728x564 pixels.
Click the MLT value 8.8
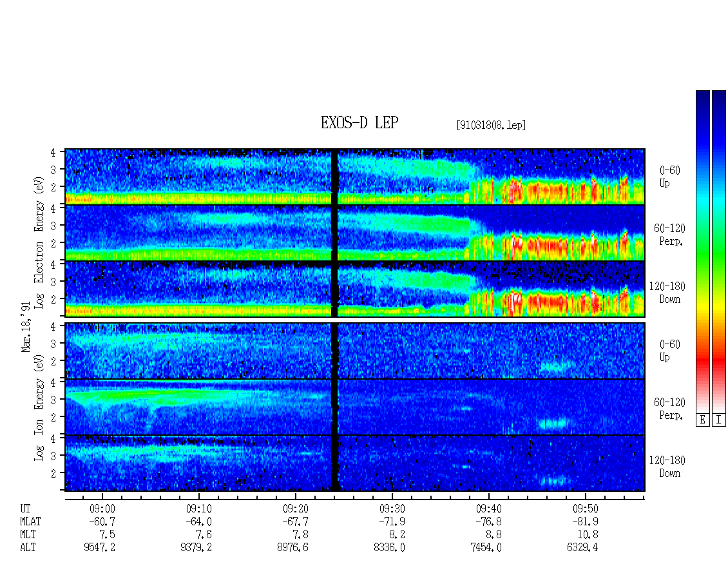pos(493,534)
